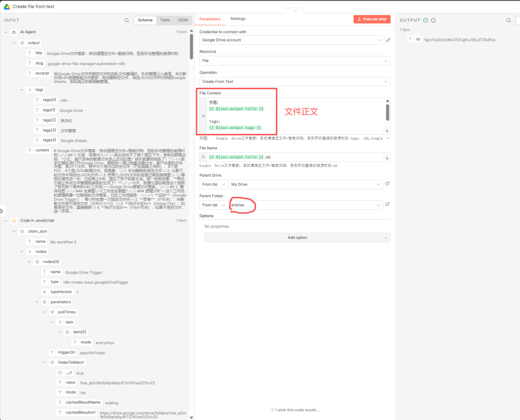
Task: Open Parent Drive external link icon
Action: point(388,184)
